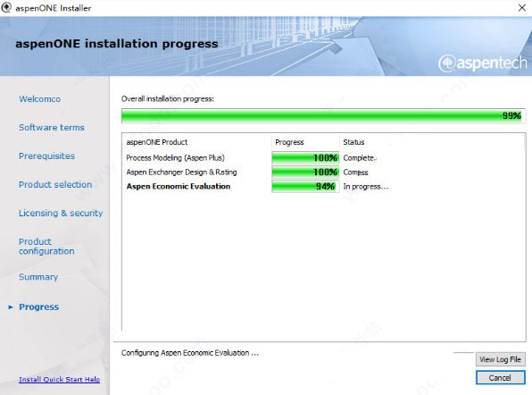Screen dimensions: 532x395
Task: Close the aspenONE Installer window
Action: coord(522,8)
